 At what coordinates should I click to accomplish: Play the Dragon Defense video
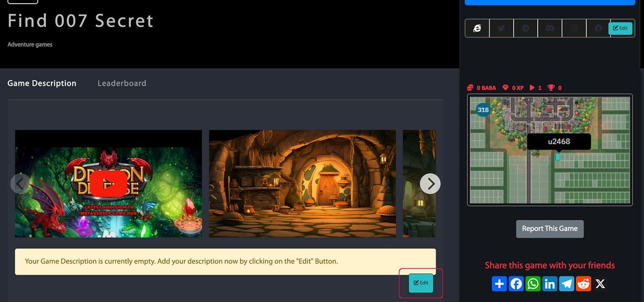point(109,184)
